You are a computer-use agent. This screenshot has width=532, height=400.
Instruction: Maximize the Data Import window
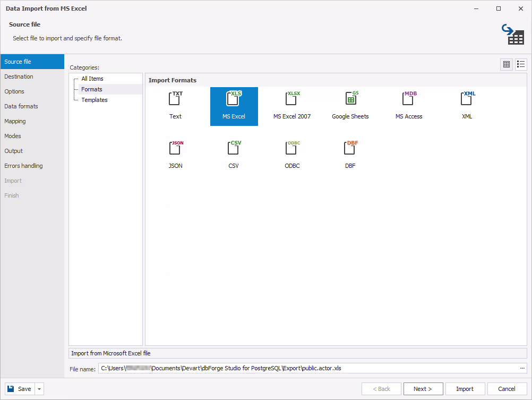[x=499, y=8]
